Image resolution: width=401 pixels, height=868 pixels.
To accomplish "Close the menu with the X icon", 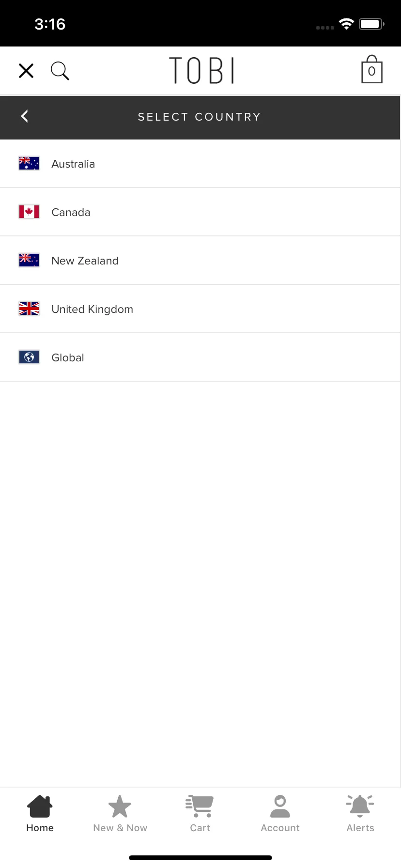I will point(26,71).
